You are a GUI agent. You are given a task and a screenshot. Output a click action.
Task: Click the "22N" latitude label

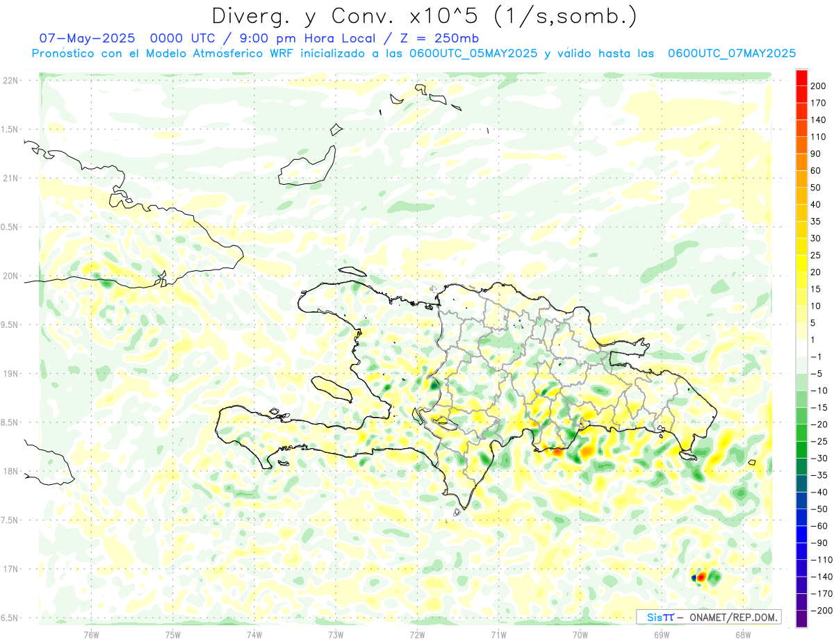tap(10, 81)
